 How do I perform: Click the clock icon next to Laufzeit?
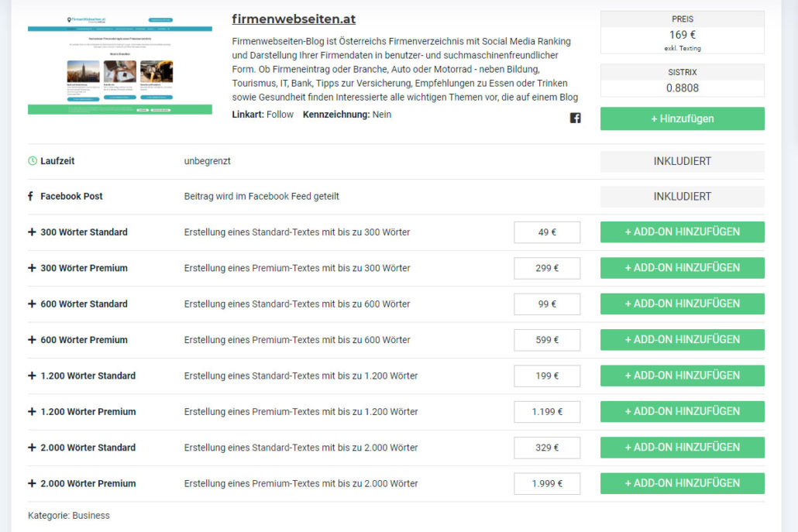point(33,161)
